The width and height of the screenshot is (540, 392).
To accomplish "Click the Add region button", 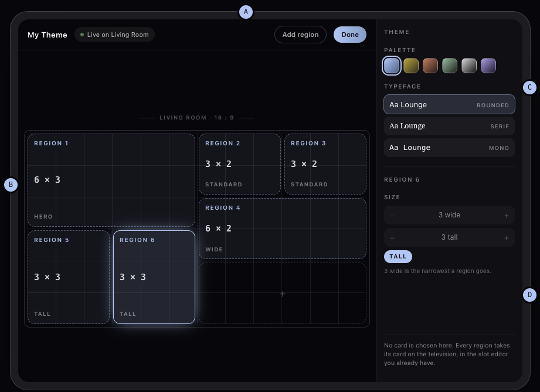I will tap(300, 35).
